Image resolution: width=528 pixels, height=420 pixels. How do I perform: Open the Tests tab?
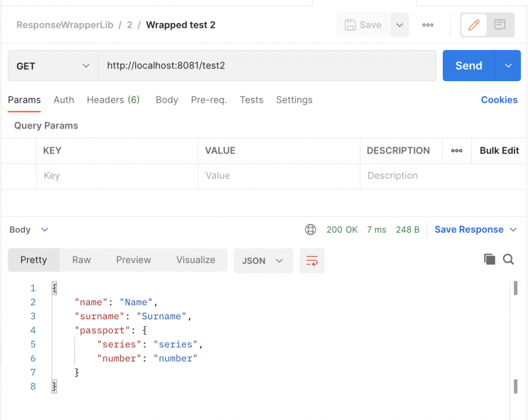coord(252,100)
